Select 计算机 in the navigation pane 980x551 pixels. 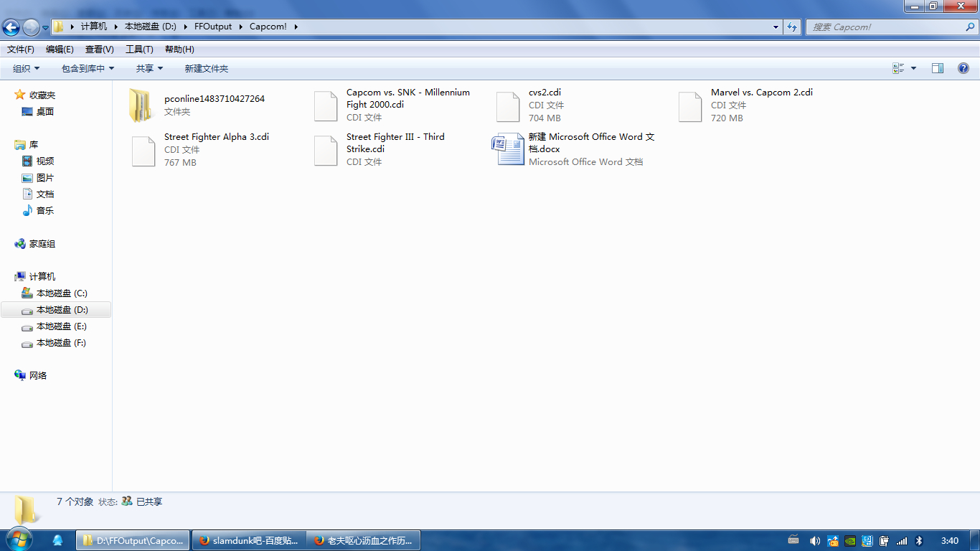pyautogui.click(x=42, y=276)
